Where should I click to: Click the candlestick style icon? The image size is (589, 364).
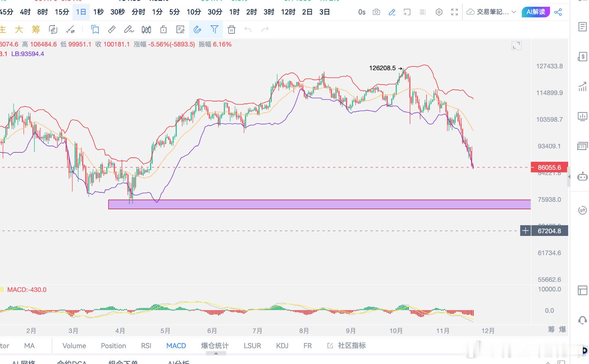[146, 30]
